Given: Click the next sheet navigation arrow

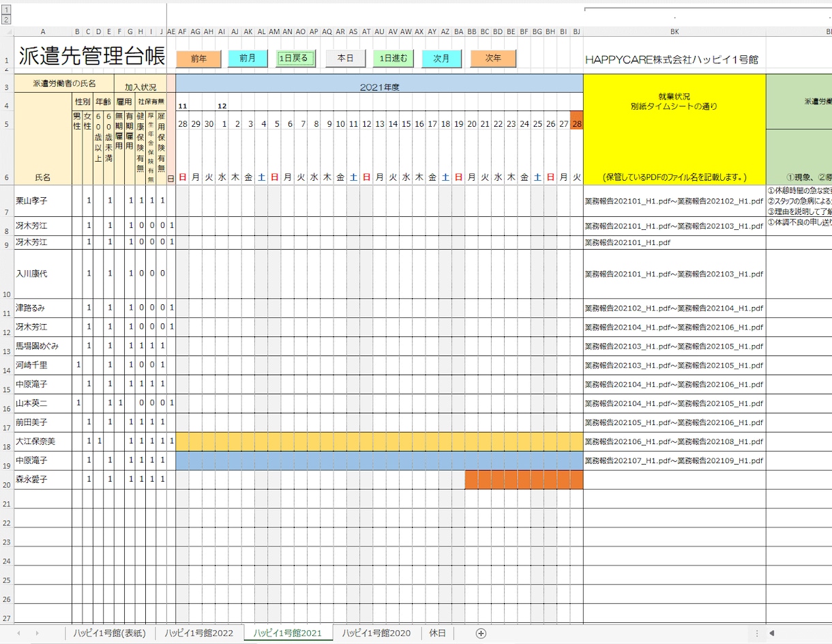Looking at the screenshot, I should [x=37, y=633].
